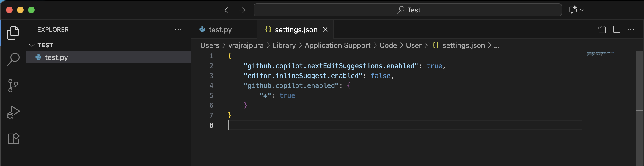Switch to the settings.json editor tab
644x166 pixels.
(x=295, y=29)
